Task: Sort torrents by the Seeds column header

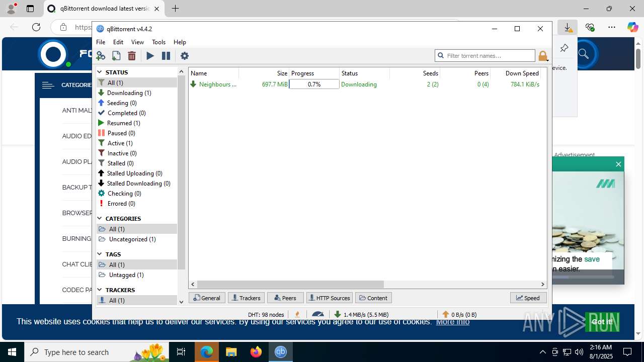Action: click(x=415, y=73)
